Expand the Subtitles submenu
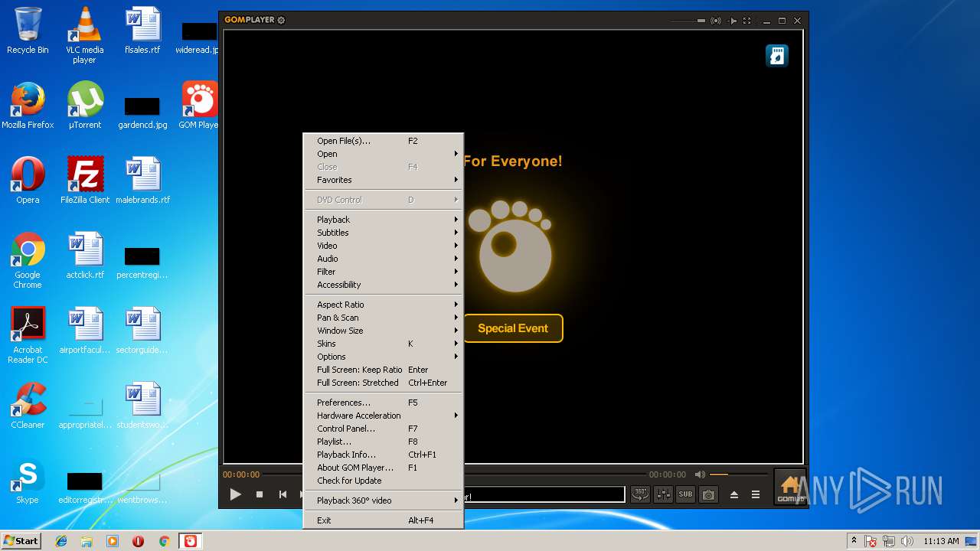 pos(384,233)
